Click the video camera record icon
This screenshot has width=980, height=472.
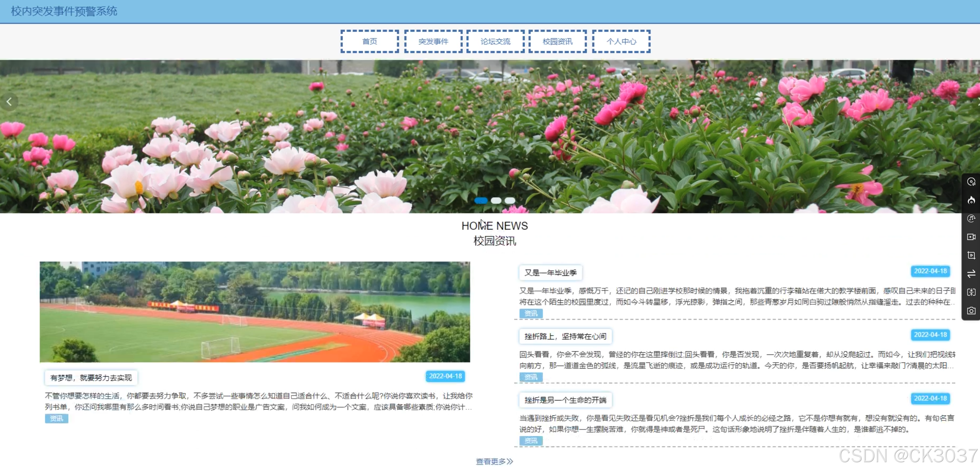[x=971, y=237]
